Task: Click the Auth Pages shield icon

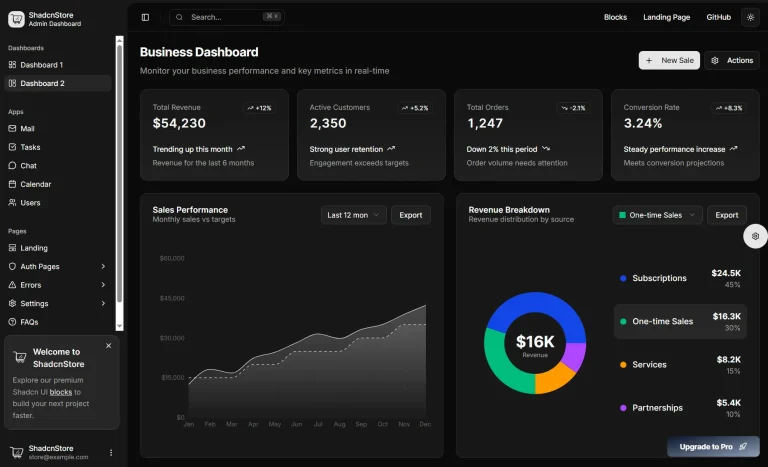Action: click(x=12, y=267)
